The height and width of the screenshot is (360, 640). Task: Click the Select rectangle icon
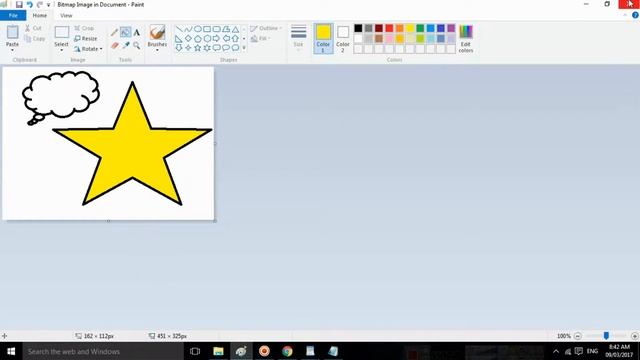pyautogui.click(x=62, y=32)
